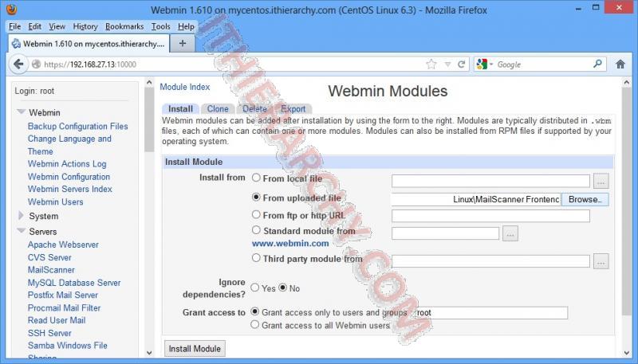Open standard module chooser ellipsis button
Screen dimensions: 638x364
coord(510,233)
